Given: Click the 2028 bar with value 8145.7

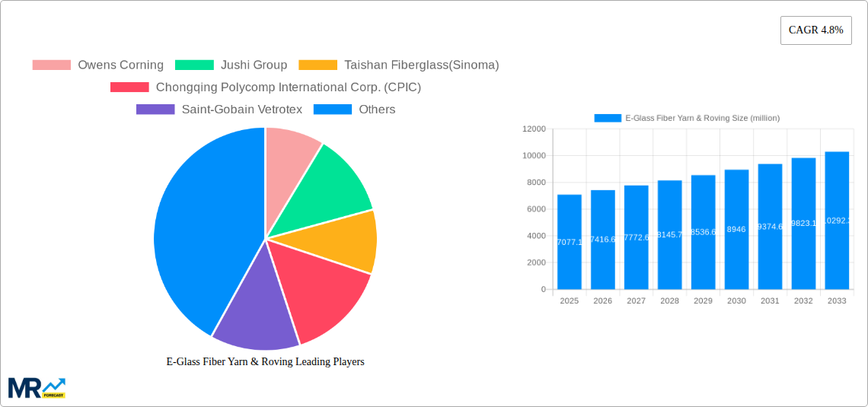Looking at the screenshot, I should pyautogui.click(x=670, y=234).
